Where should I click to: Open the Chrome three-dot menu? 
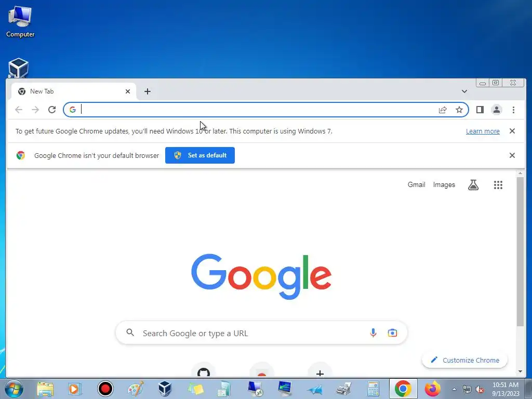513,110
